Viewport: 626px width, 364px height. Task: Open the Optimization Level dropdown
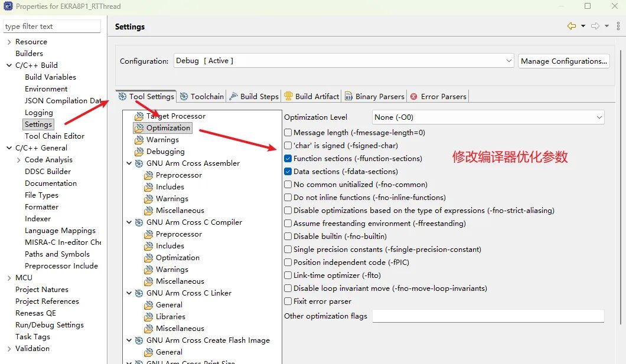pos(488,117)
